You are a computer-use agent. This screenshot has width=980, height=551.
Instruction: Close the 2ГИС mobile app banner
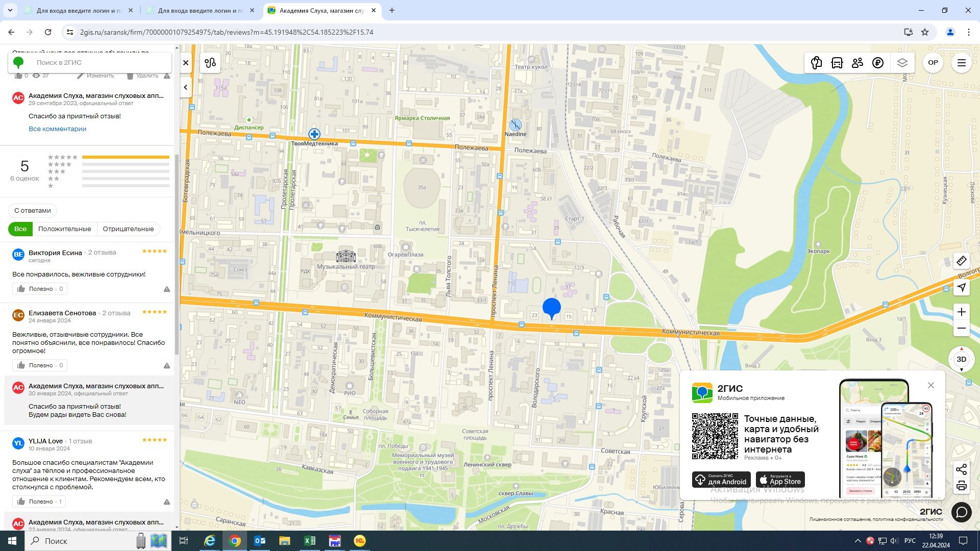point(931,386)
